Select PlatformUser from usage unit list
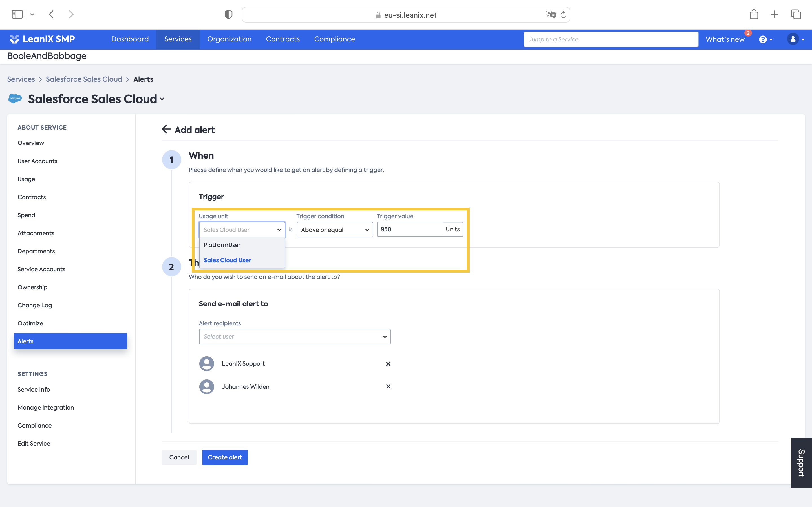Screen dimensions: 812x507 tap(222, 245)
